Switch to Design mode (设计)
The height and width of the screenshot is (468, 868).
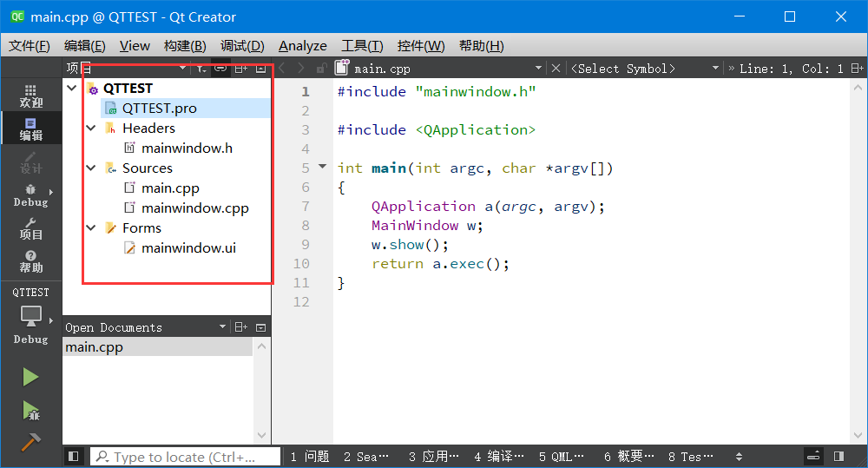(31, 161)
